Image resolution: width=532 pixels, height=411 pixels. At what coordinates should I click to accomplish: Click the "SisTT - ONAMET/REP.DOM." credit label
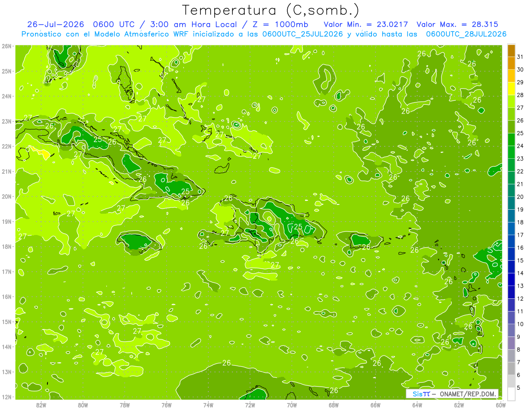452,394
